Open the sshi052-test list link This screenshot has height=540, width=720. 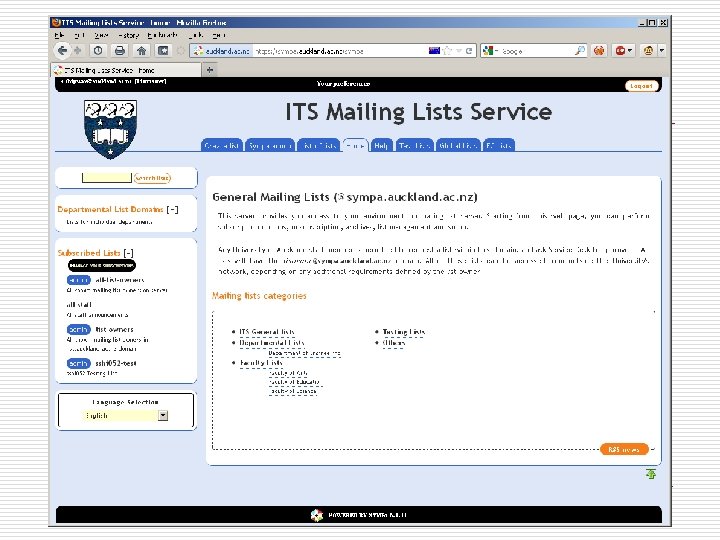tap(116, 363)
